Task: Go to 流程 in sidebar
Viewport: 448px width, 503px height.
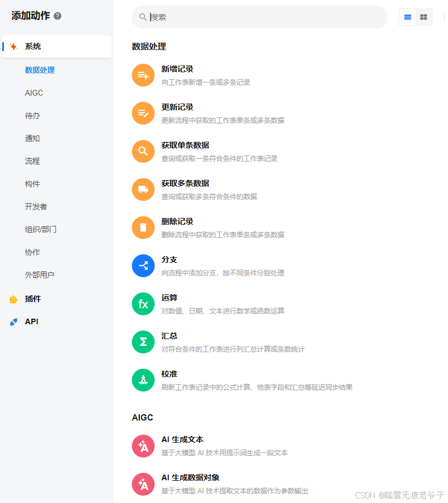Action: pos(32,161)
